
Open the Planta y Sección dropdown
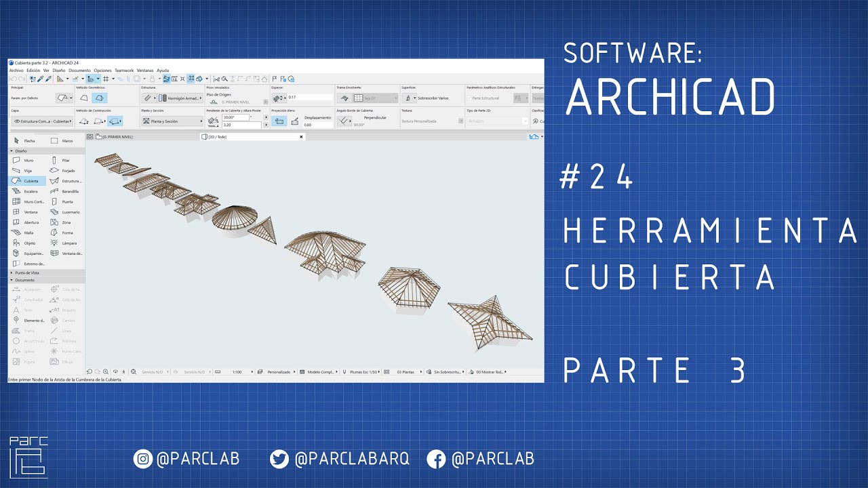point(172,121)
